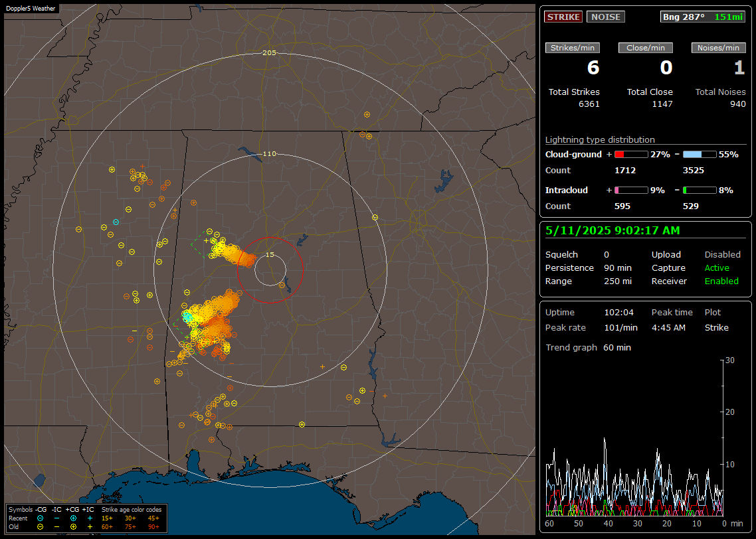This screenshot has width=756, height=539.
Task: Click the 75+ strike age color code
Action: pos(130,527)
